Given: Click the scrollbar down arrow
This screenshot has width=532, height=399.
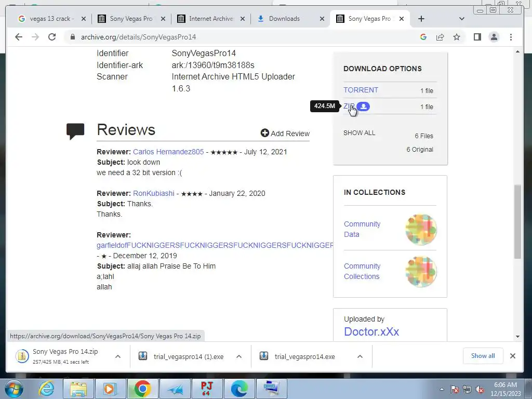Looking at the screenshot, I should tap(517, 337).
